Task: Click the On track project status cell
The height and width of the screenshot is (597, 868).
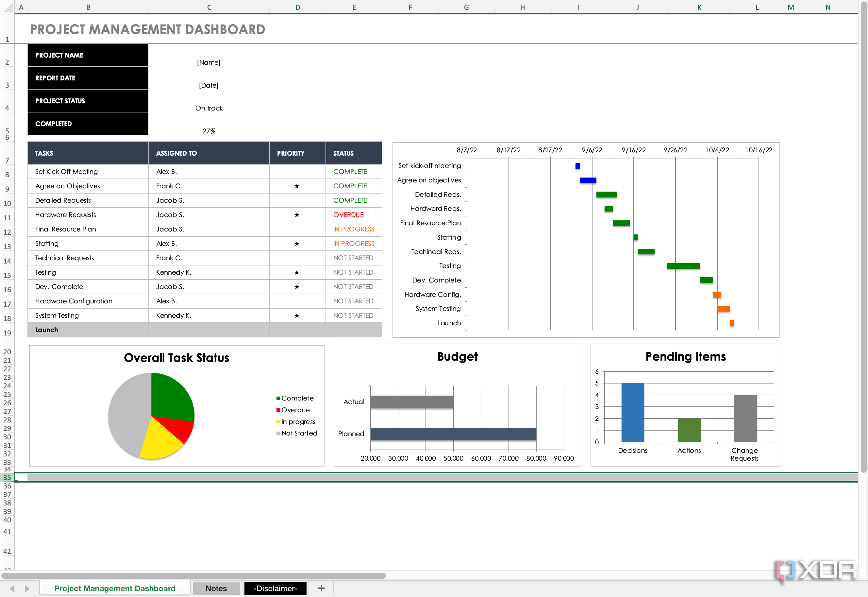Action: (209, 108)
